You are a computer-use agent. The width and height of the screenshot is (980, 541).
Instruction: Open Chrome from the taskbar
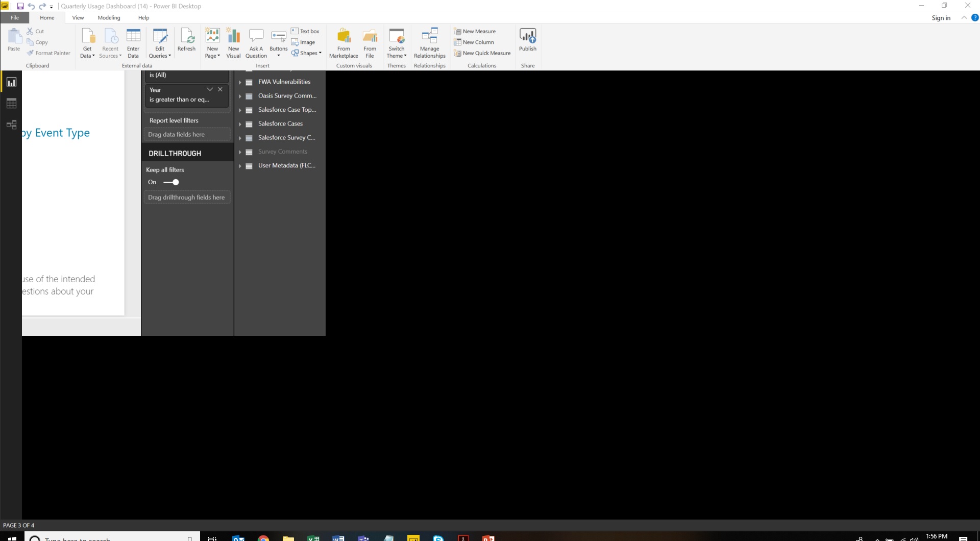(x=263, y=537)
